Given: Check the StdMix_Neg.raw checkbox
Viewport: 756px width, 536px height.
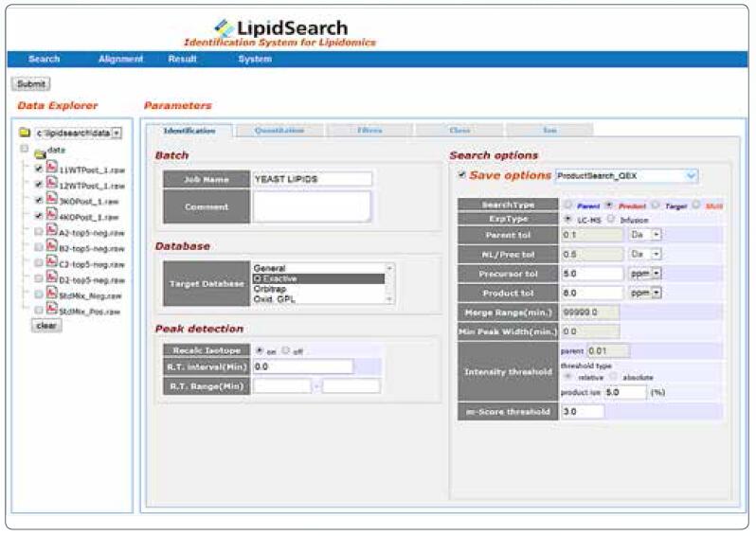Looking at the screenshot, I should point(39,295).
